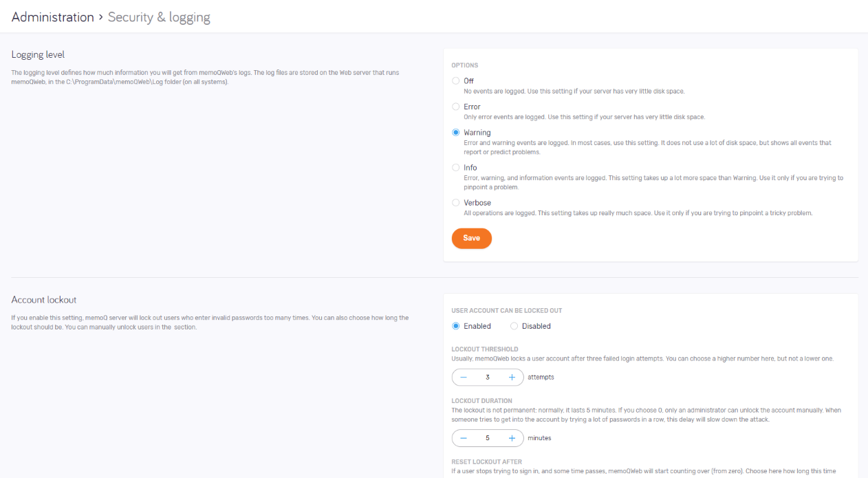Edit the lockout duration value 5
Viewport: 868px width, 478px height.
pyautogui.click(x=488, y=438)
